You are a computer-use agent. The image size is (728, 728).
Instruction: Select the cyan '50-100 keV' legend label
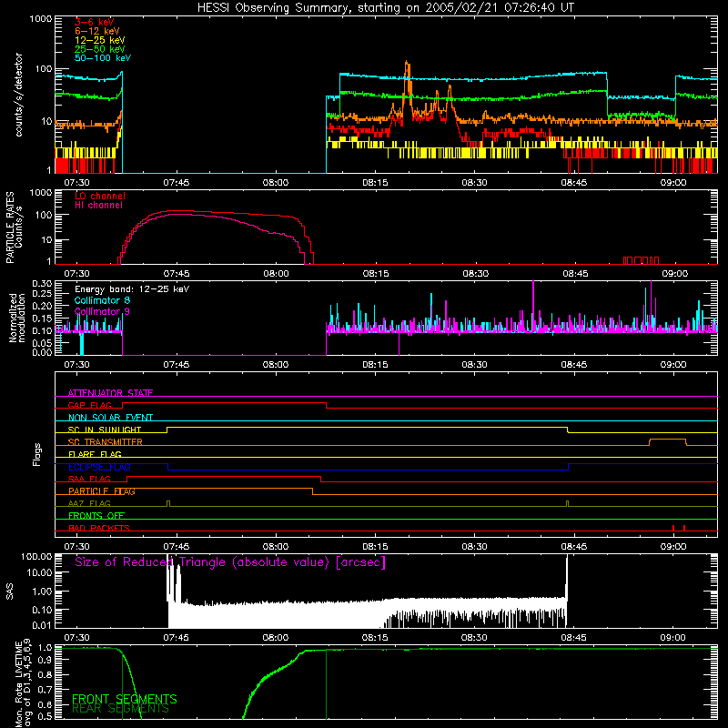click(102, 58)
